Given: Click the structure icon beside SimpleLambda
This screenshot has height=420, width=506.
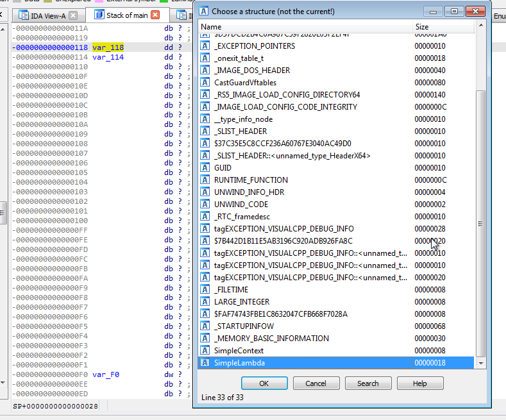Looking at the screenshot, I should coord(205,363).
